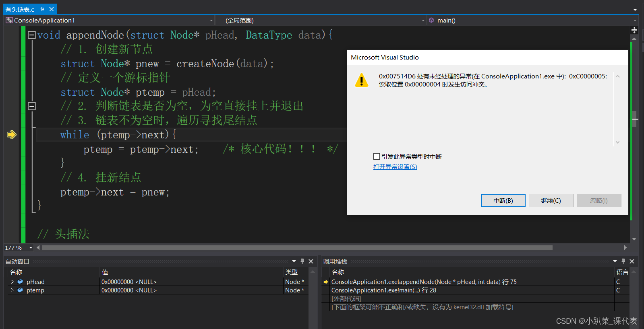
Task: Click the editor vertical scrollbar down arrow
Action: (x=634, y=239)
